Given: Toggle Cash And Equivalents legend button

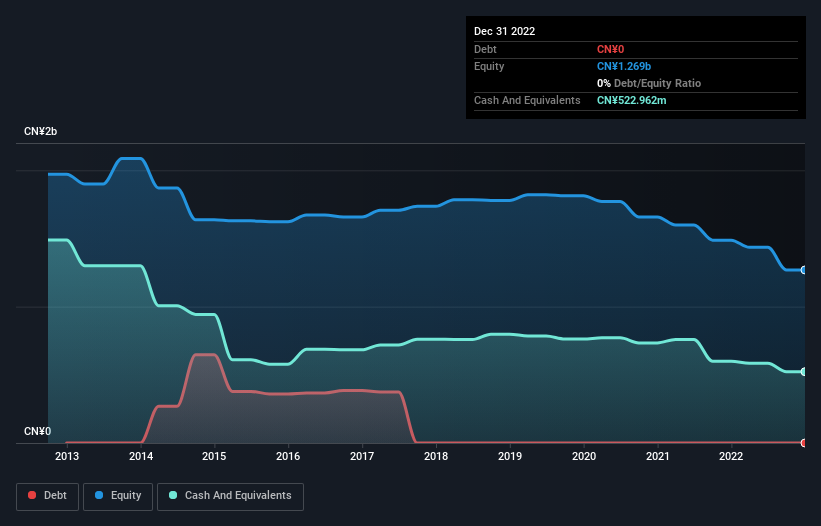Looking at the screenshot, I should coord(230,496).
